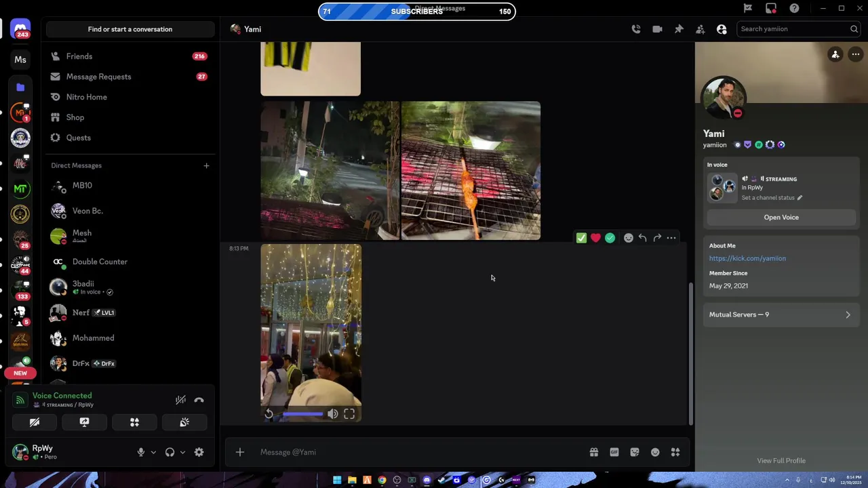868x488 pixels.
Task: Disconnect from the voice call
Action: pyautogui.click(x=199, y=400)
